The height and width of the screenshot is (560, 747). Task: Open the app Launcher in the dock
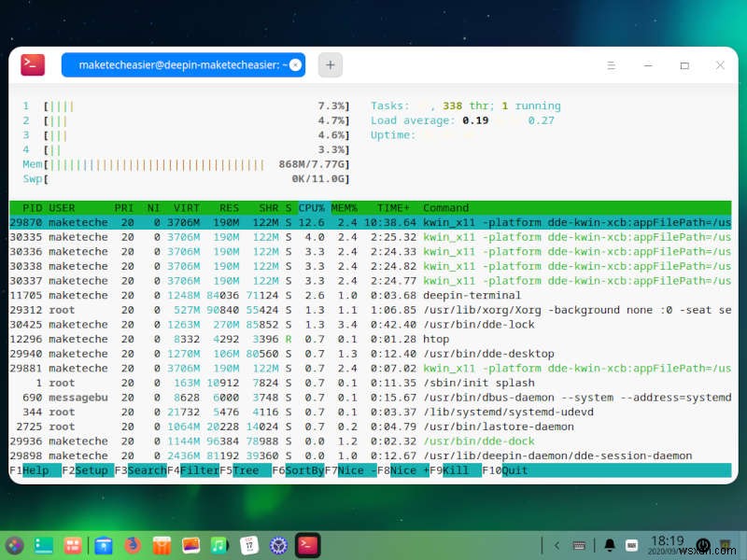pyautogui.click(x=13, y=544)
